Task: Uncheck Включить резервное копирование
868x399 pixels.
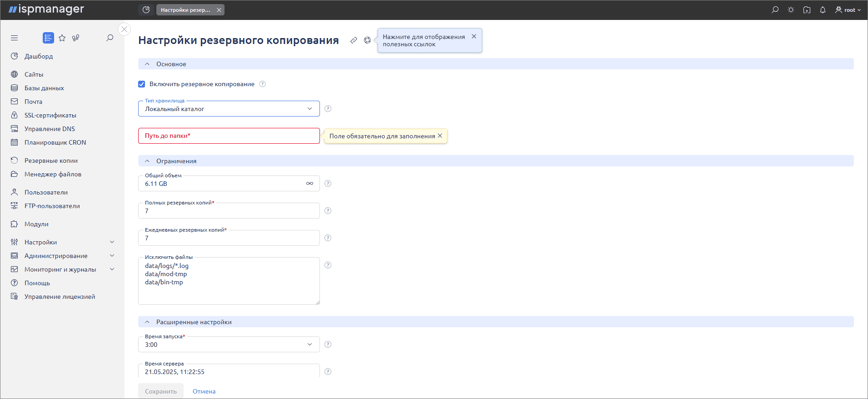Action: (142, 84)
